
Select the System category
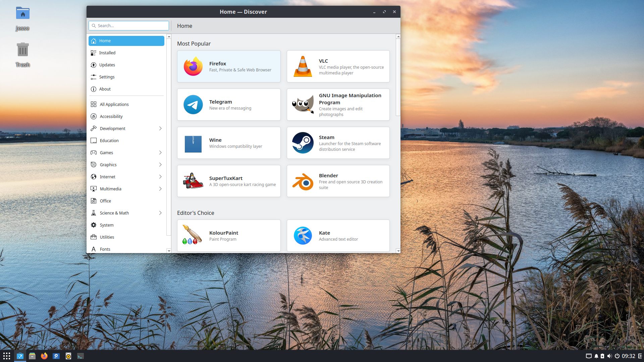[x=126, y=225]
